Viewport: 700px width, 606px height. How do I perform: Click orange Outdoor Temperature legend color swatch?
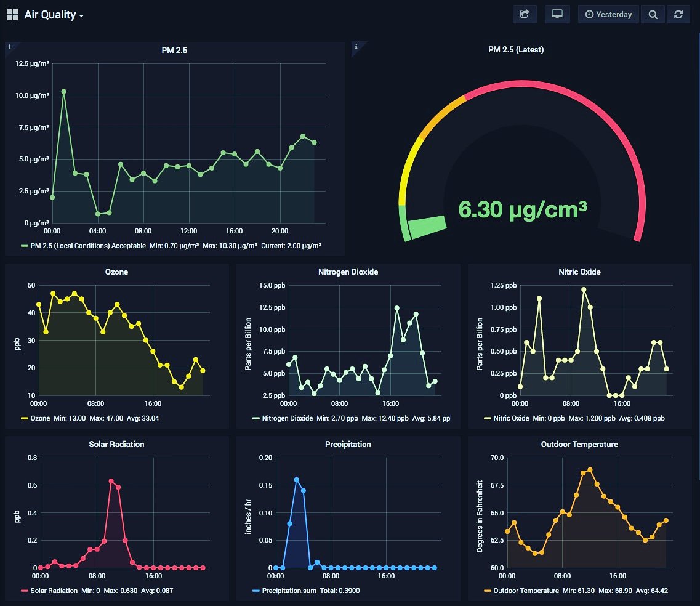pos(488,591)
